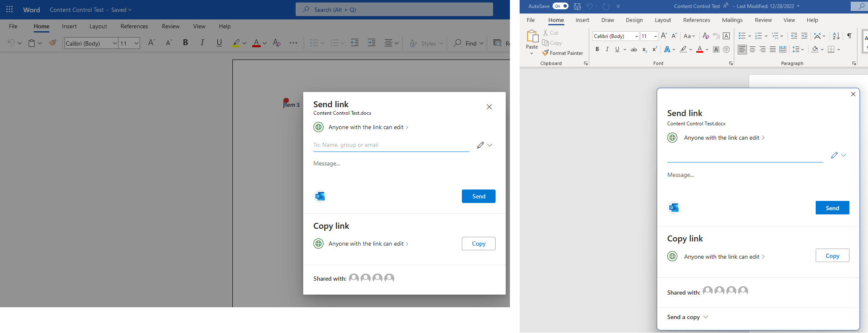Image resolution: width=868 pixels, height=333 pixels.
Task: Open Borders in desktop Word ribbon
Action: (834, 49)
